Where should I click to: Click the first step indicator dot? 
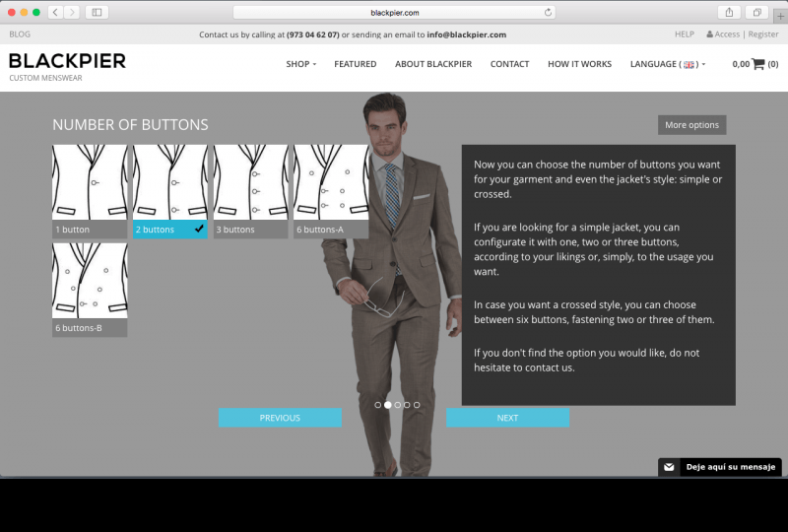click(378, 405)
